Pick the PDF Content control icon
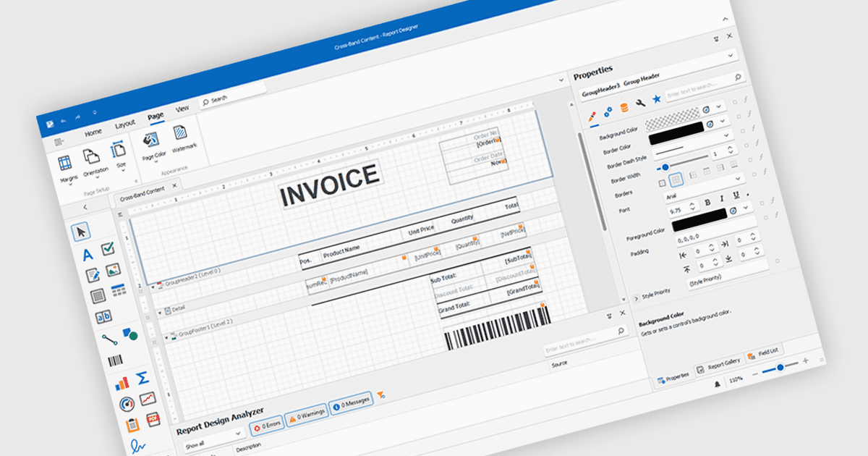The image size is (868, 456). (x=153, y=419)
